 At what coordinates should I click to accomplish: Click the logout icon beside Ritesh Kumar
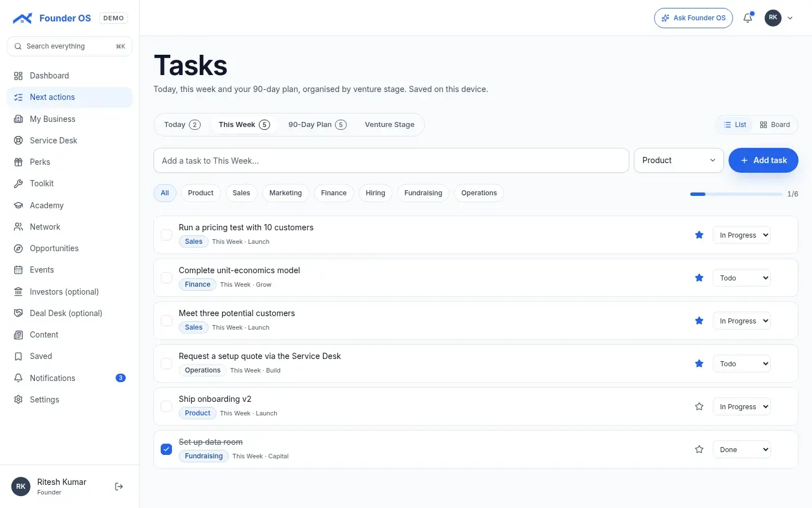click(119, 487)
